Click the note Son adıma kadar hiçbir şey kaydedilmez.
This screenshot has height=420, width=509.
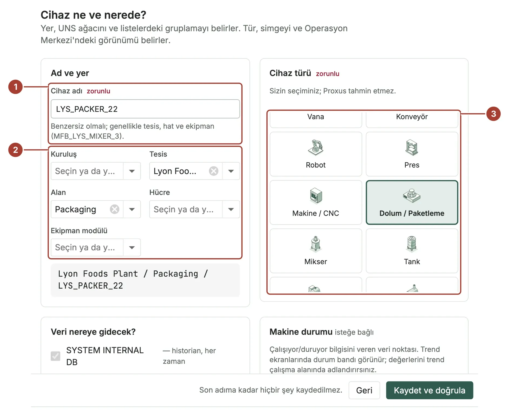(x=271, y=390)
